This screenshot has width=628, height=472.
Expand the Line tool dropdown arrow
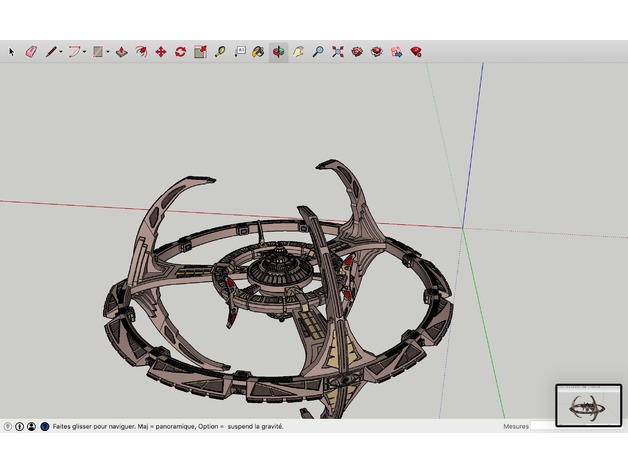[x=61, y=51]
